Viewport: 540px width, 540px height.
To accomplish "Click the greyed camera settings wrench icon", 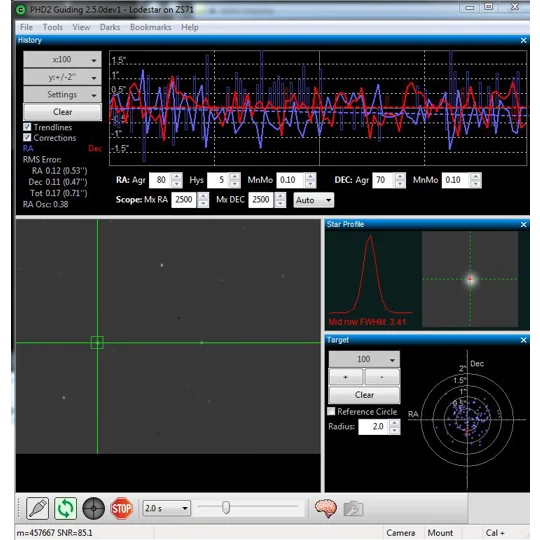I will pos(353,509).
